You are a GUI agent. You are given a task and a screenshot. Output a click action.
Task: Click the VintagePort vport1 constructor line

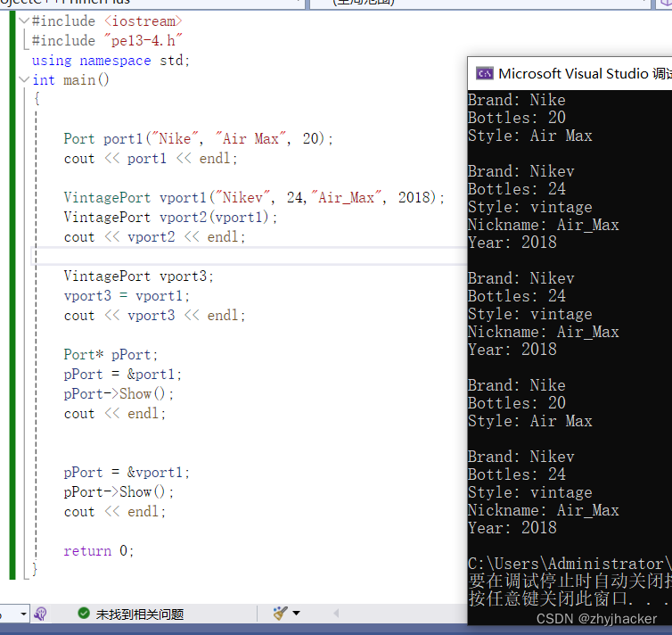tap(254, 198)
